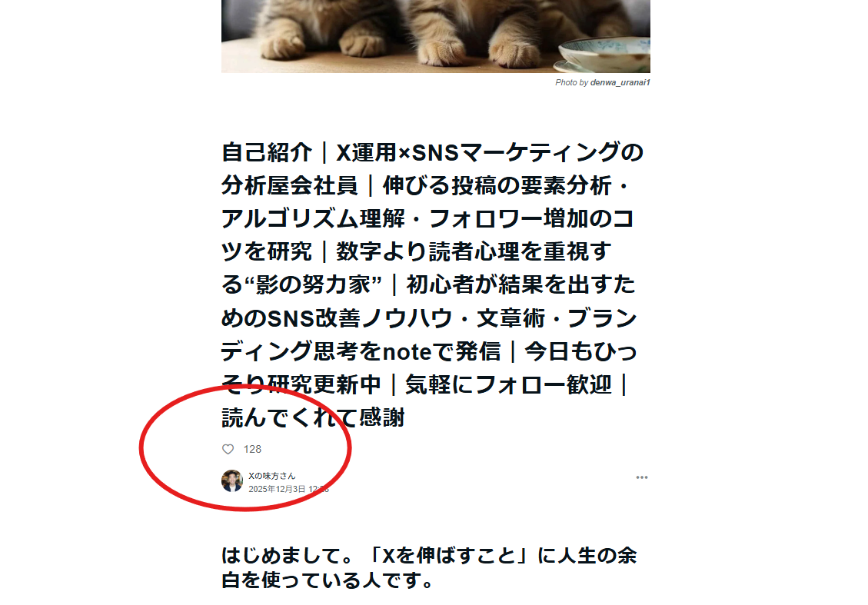Click the はじめまして intro paragraph
Screen dimensions: 868x605
point(430,567)
